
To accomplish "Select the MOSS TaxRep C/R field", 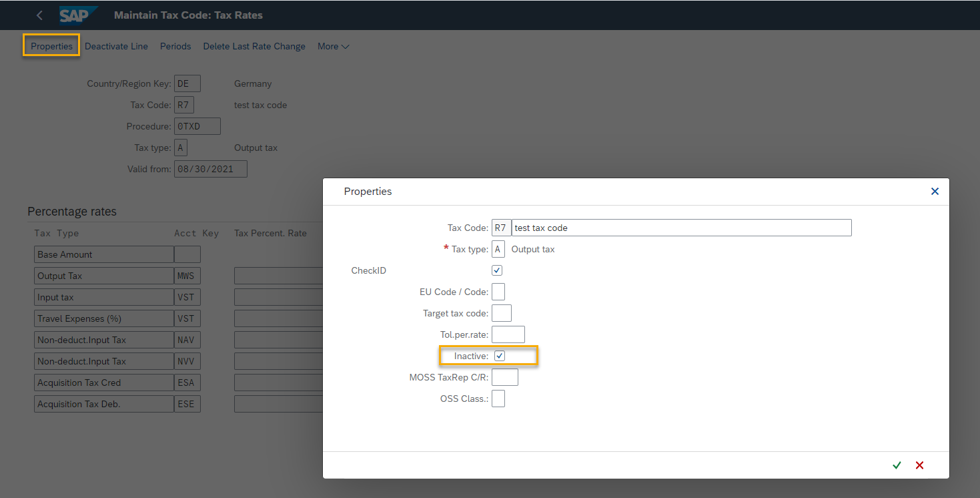I will pyautogui.click(x=505, y=377).
